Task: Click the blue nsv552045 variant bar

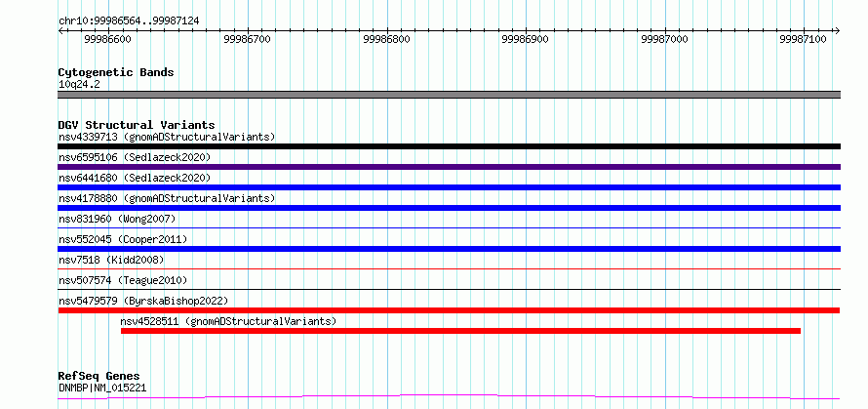Action: tap(449, 249)
